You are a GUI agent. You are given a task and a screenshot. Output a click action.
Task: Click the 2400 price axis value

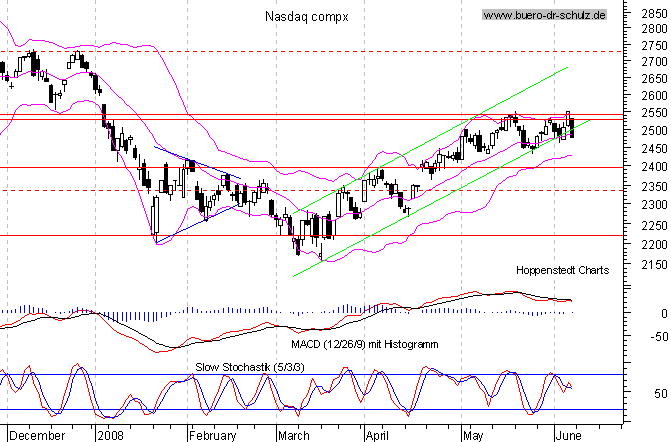(x=654, y=167)
